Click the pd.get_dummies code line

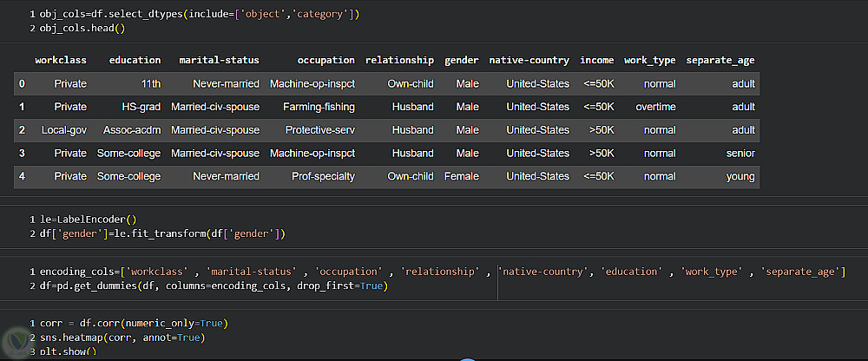(x=213, y=286)
